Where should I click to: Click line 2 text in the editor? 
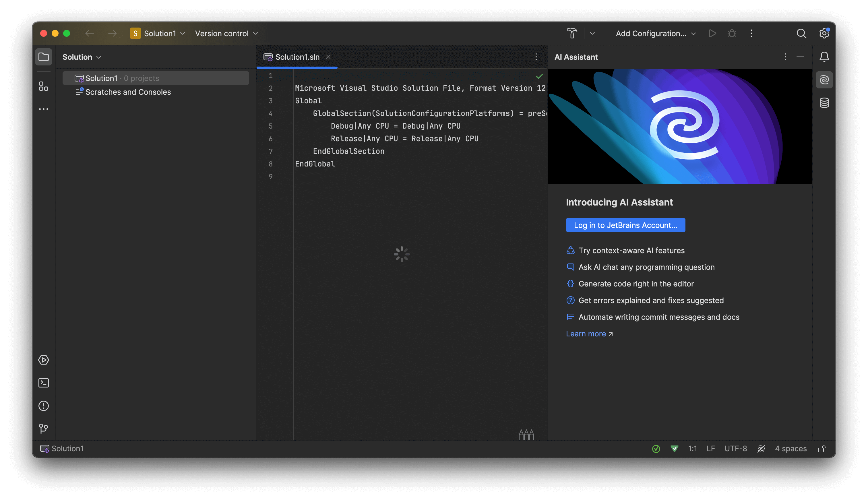point(420,88)
